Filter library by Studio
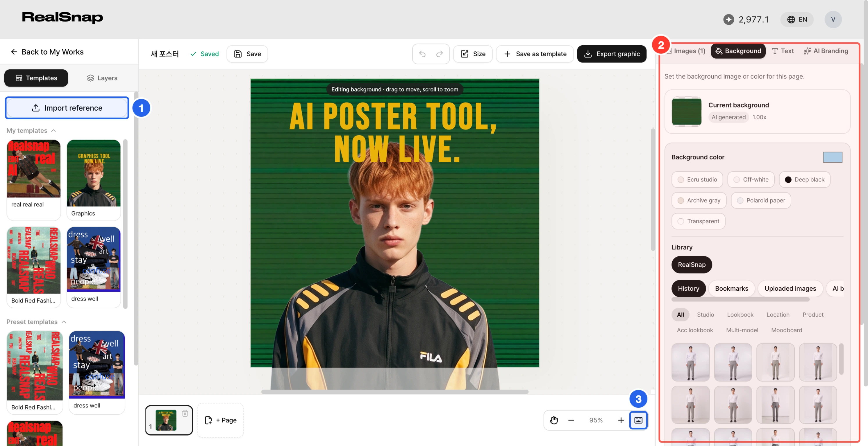Image resolution: width=868 pixels, height=446 pixels. pyautogui.click(x=705, y=314)
